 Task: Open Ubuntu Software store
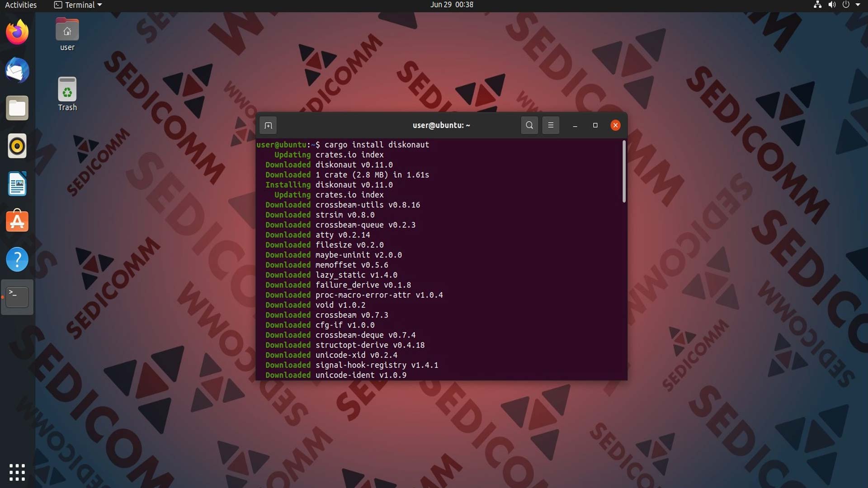tap(17, 221)
